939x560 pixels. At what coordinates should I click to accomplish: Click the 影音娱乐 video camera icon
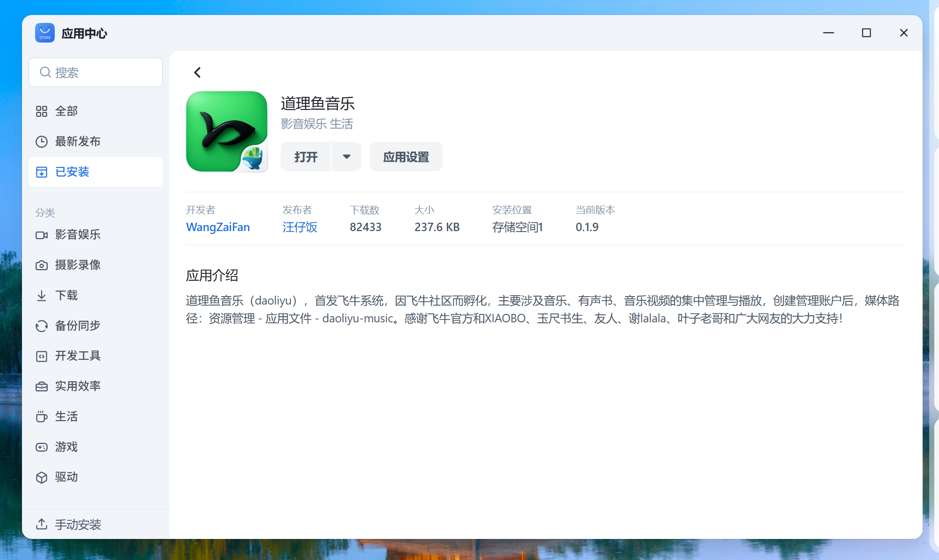42,235
